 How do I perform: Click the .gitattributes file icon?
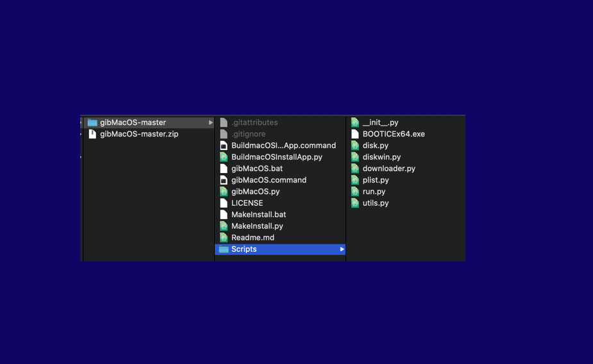(224, 122)
